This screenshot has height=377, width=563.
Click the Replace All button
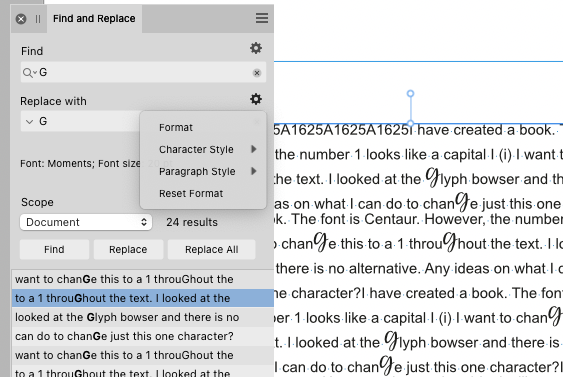pos(211,250)
